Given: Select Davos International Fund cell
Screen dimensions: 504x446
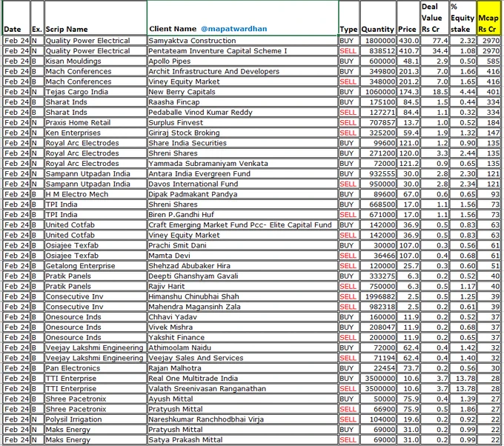Looking at the screenshot, I should click(242, 184).
